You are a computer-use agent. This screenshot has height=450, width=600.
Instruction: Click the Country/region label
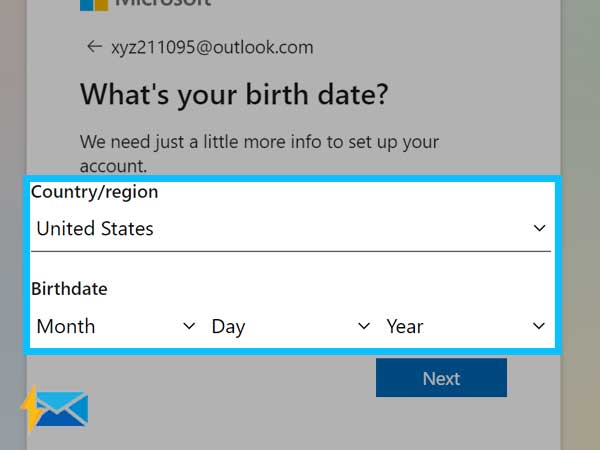[95, 192]
